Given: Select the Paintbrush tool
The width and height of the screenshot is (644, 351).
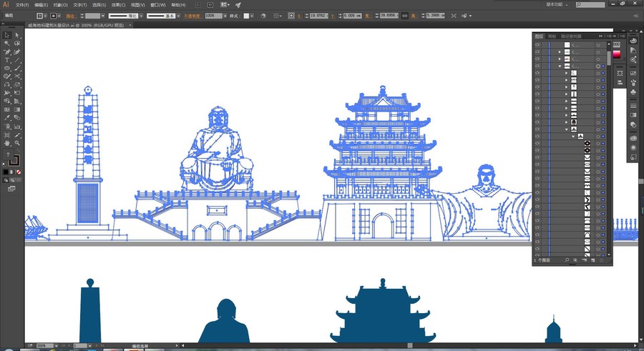Looking at the screenshot, I should (17, 68).
